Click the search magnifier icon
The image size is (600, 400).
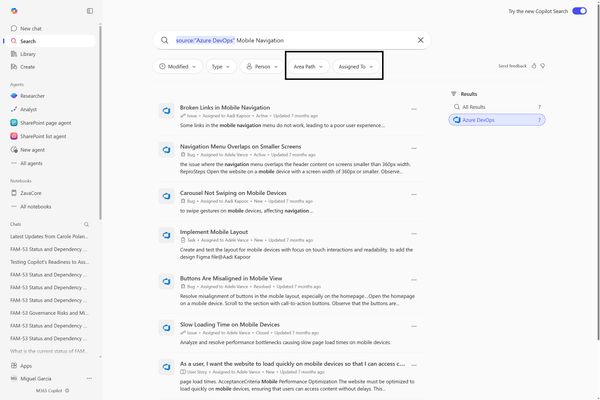pos(165,40)
